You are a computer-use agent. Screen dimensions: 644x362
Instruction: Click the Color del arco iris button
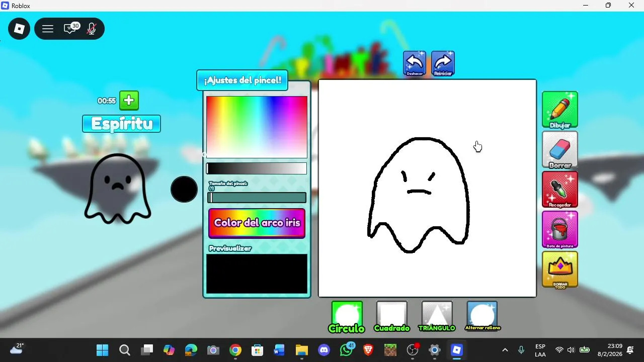click(x=257, y=223)
